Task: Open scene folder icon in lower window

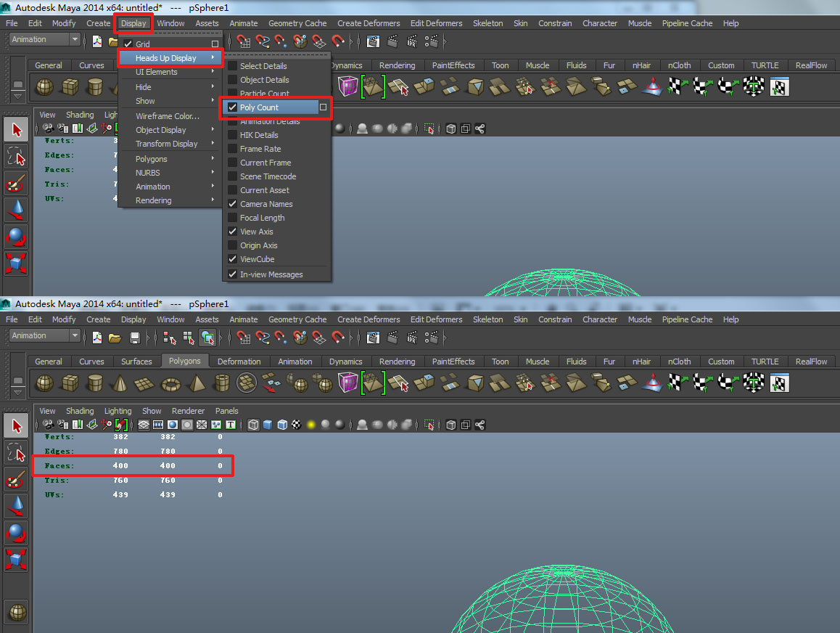Action: tap(115, 338)
